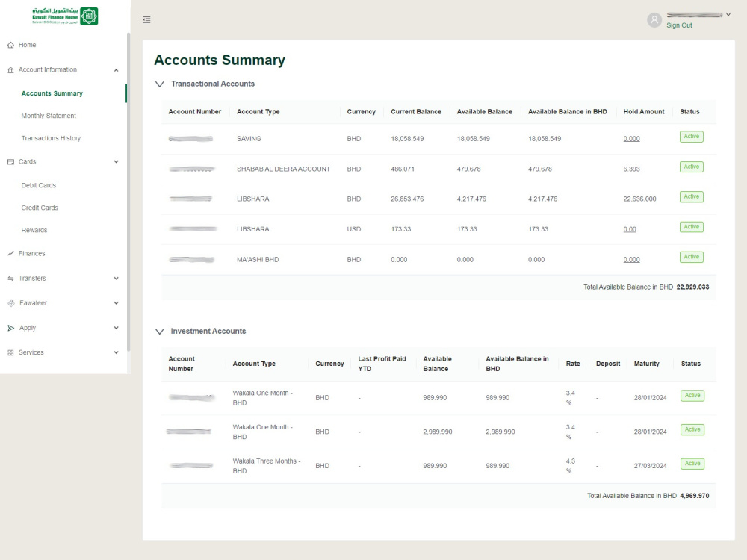Expand the Services menu chevron
Viewport: 747px width, 560px height.
pyautogui.click(x=116, y=352)
